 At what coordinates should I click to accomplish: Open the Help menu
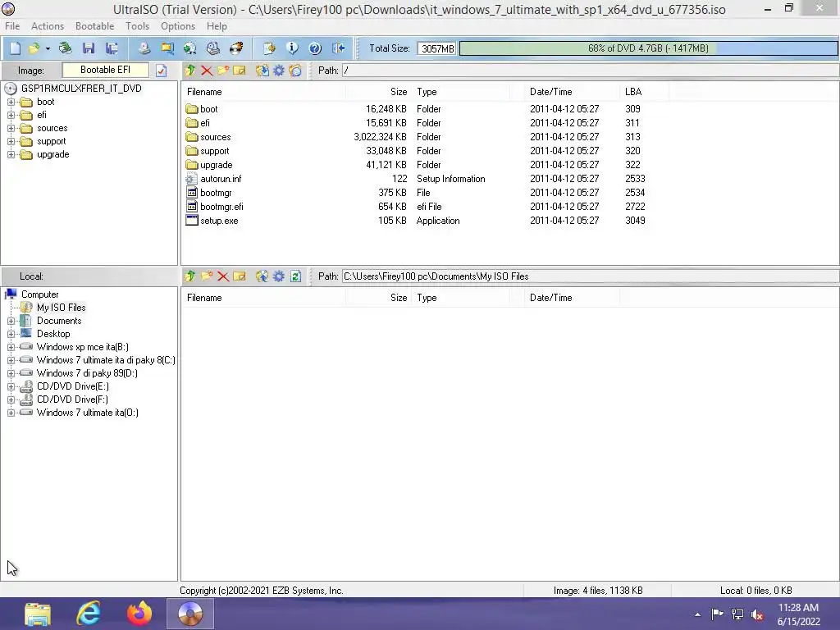[217, 26]
